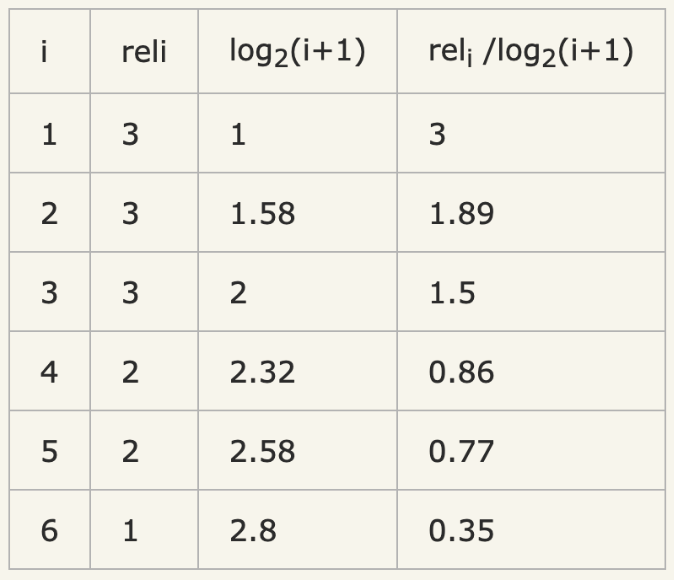Click index 4 in the i column
The width and height of the screenshot is (674, 584).
49,372
